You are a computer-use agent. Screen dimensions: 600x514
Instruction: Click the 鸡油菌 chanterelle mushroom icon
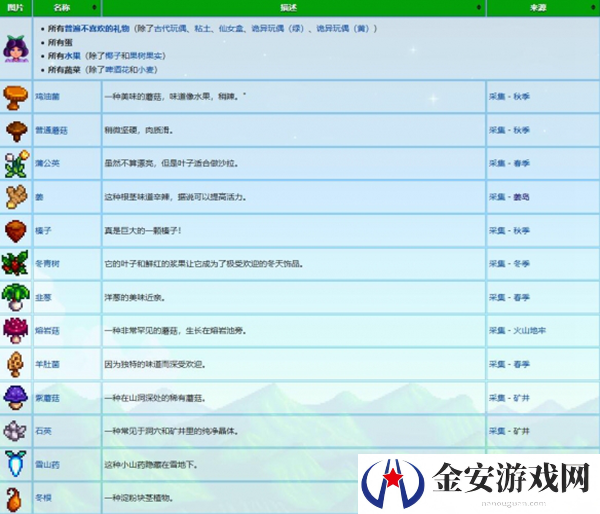15,98
